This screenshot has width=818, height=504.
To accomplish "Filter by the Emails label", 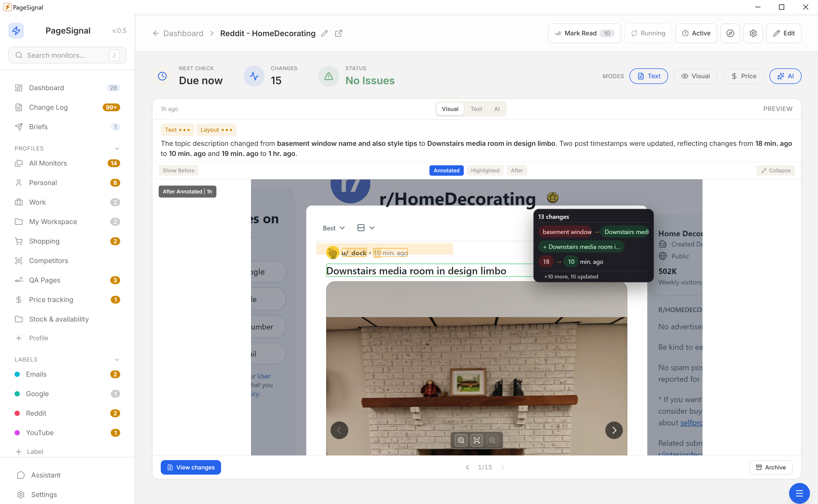I will click(x=67, y=374).
